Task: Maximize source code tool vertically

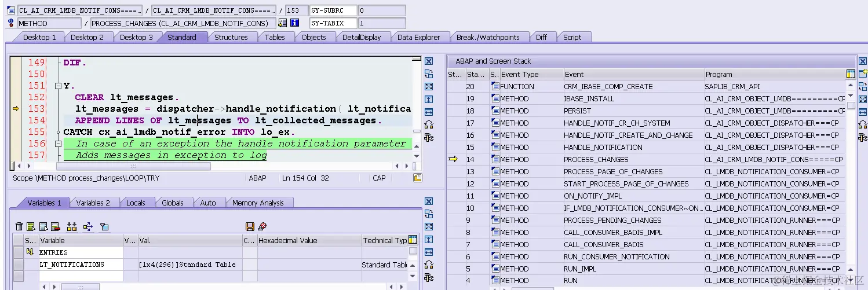Action: [x=429, y=99]
